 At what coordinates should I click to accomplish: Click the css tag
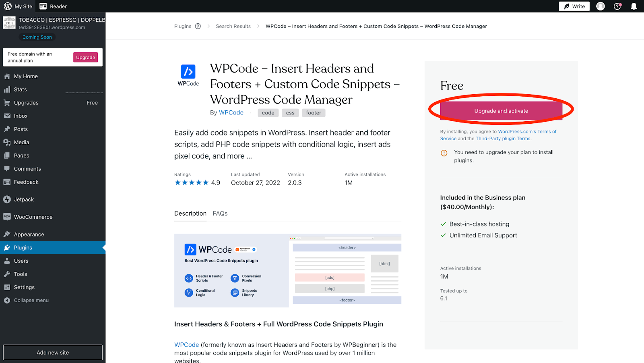(x=290, y=113)
